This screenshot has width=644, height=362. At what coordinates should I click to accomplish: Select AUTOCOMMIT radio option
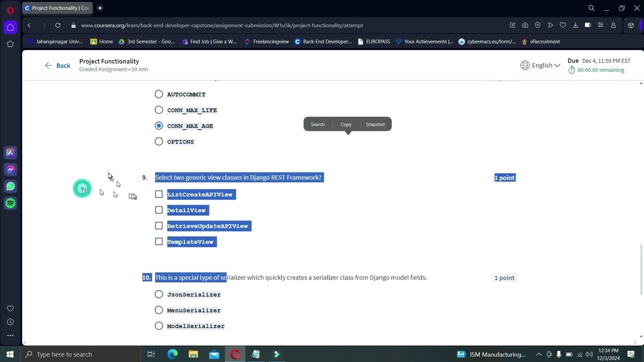pyautogui.click(x=159, y=94)
